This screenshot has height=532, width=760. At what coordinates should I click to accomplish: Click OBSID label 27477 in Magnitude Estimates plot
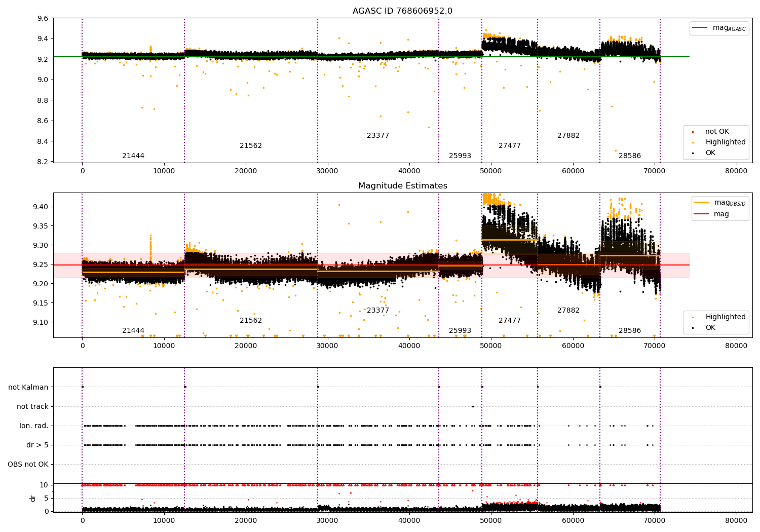coord(510,320)
